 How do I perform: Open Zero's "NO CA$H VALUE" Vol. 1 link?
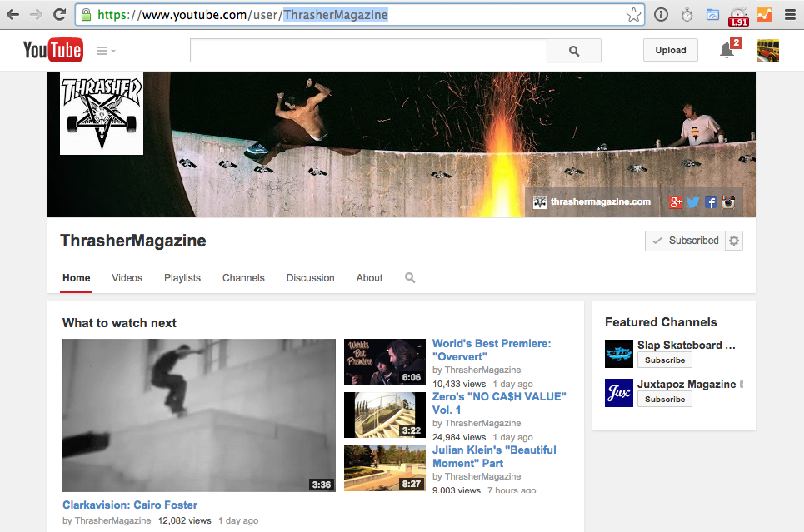(x=499, y=403)
